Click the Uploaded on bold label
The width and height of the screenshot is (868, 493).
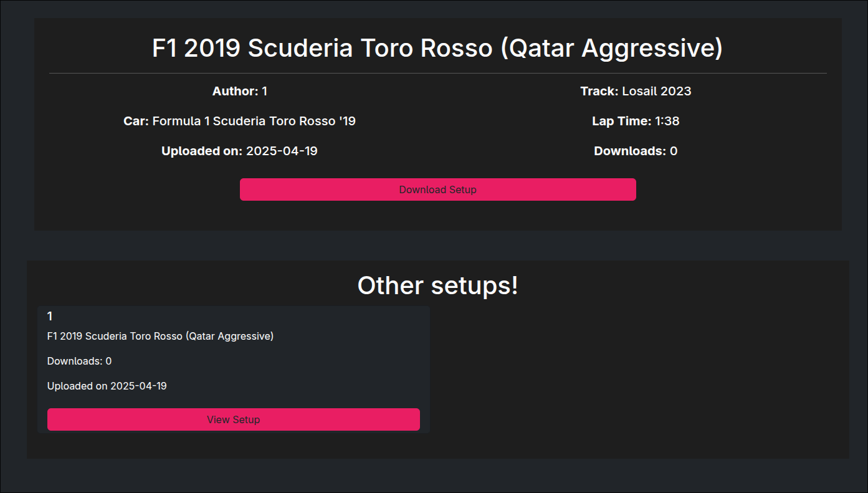click(202, 151)
